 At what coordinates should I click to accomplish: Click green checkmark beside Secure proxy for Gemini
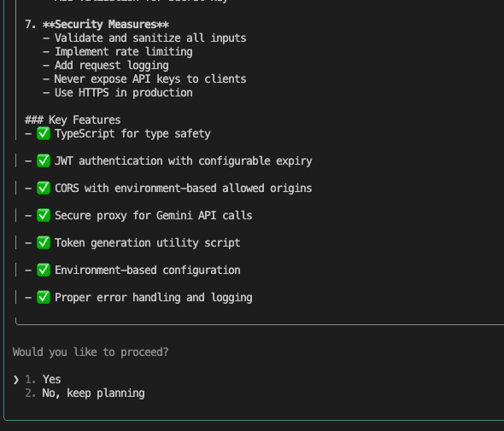pos(44,215)
